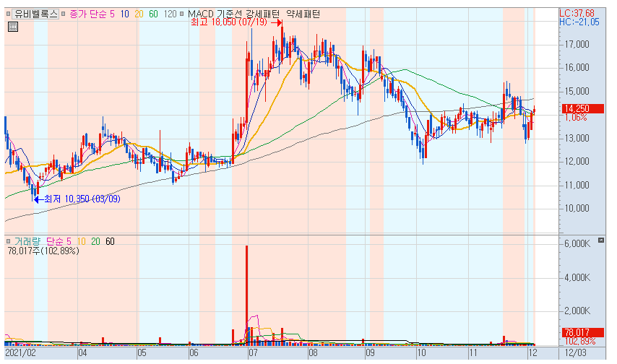
Task: Click the 17,000 price axis label
Action: coord(577,44)
